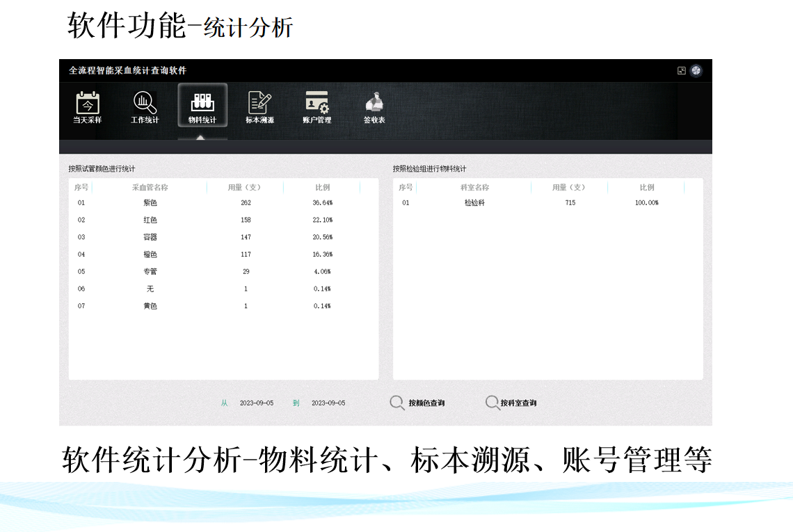Image resolution: width=793 pixels, height=532 pixels.
Task: Click 比例 column header in color table
Action: pos(322,187)
